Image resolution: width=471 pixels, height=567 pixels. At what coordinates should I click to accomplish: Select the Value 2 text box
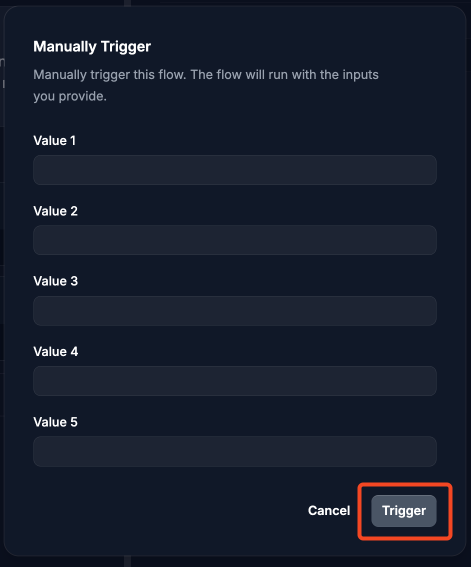[235, 240]
